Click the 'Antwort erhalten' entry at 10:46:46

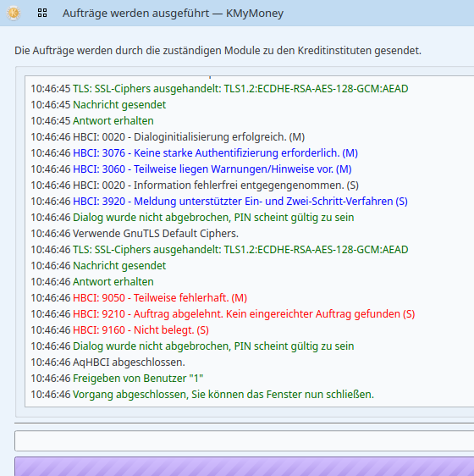(x=92, y=282)
